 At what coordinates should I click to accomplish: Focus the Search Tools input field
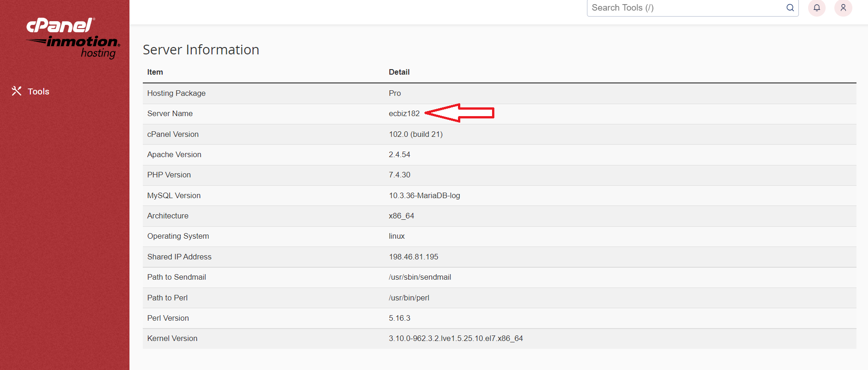pos(686,8)
